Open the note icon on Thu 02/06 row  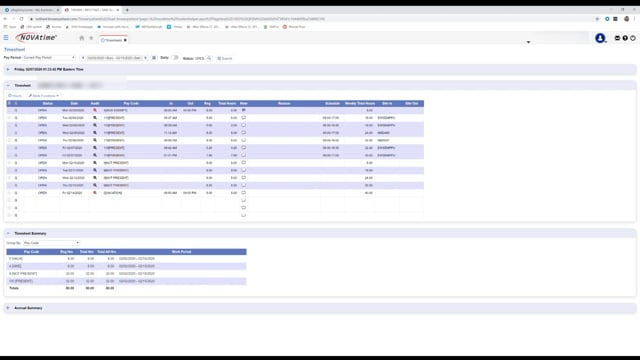(x=244, y=140)
